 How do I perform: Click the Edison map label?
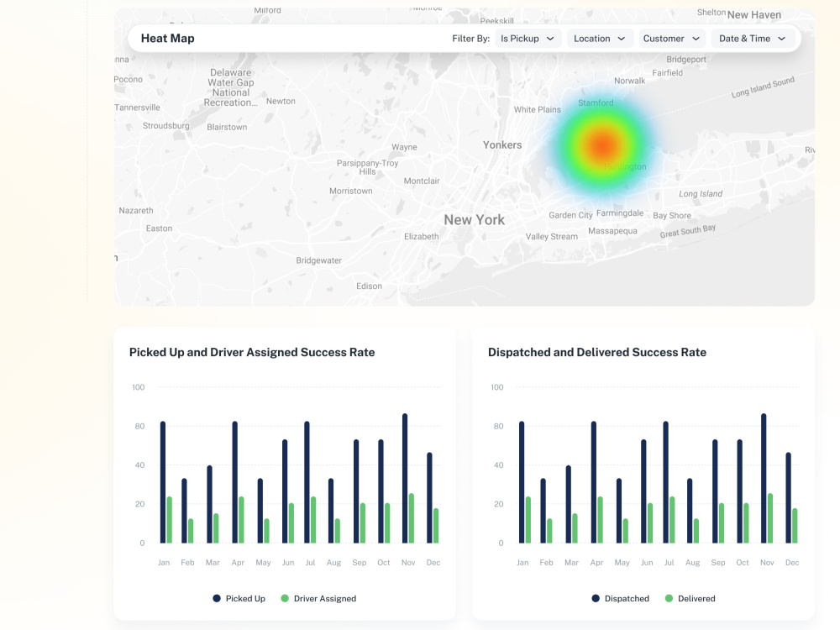[369, 286]
